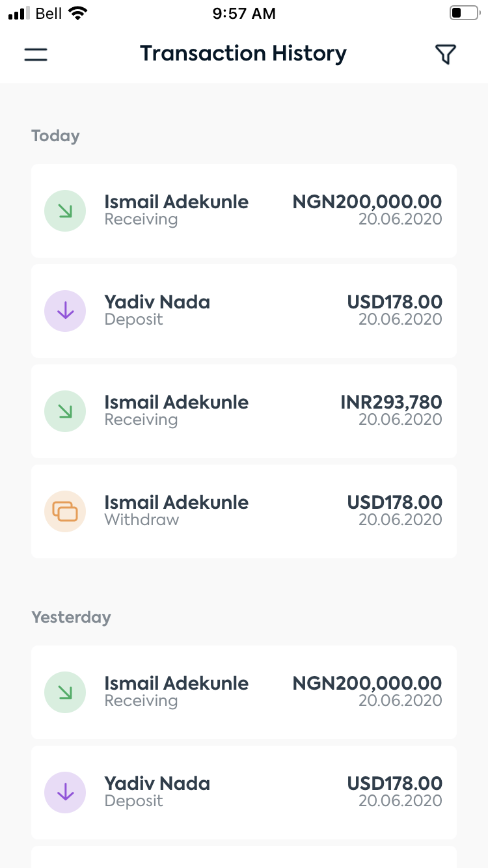488x868 pixels.
Task: Select USD178.00 amount of the Withdraw transaction
Action: click(x=394, y=502)
